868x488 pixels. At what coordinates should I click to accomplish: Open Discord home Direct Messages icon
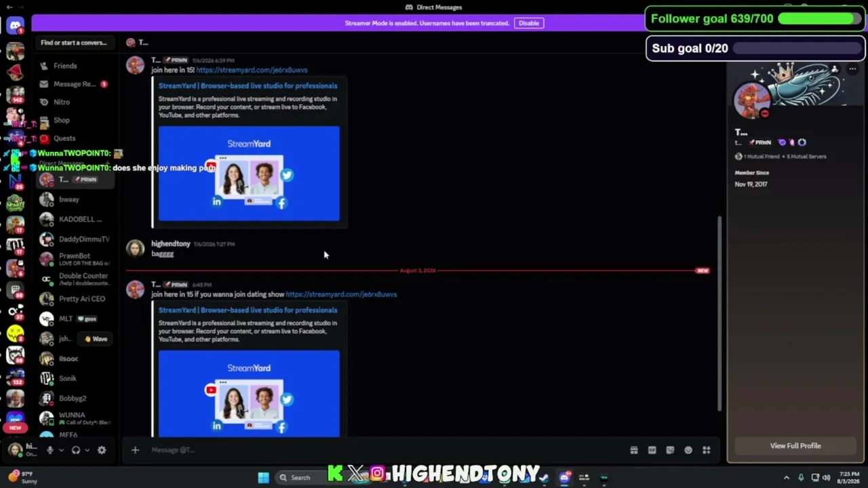click(x=15, y=26)
